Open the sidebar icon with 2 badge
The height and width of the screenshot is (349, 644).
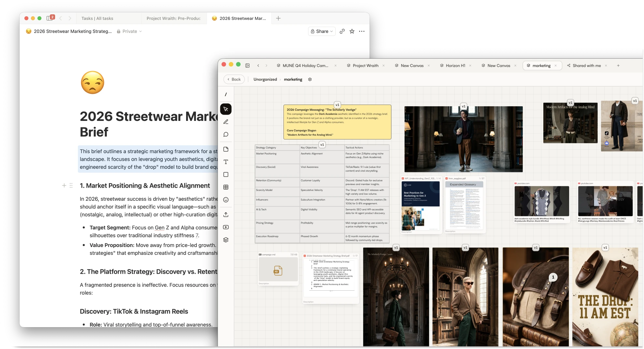[50, 18]
